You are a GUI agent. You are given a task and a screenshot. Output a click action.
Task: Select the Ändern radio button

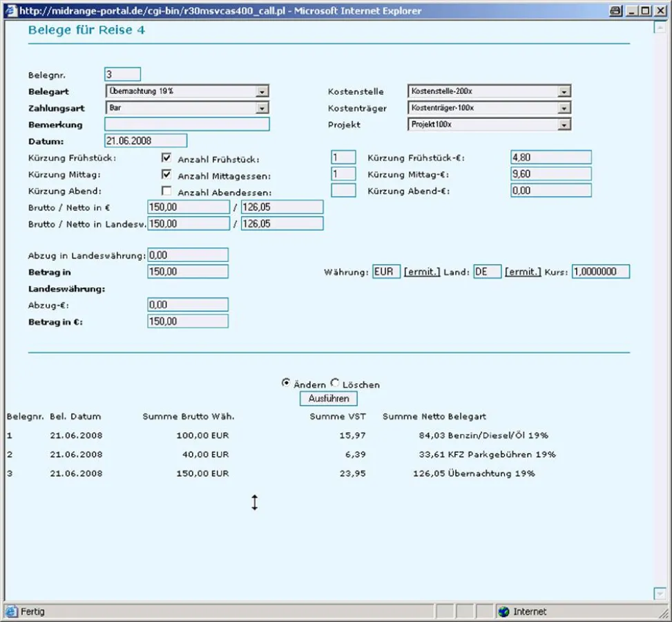pos(286,383)
